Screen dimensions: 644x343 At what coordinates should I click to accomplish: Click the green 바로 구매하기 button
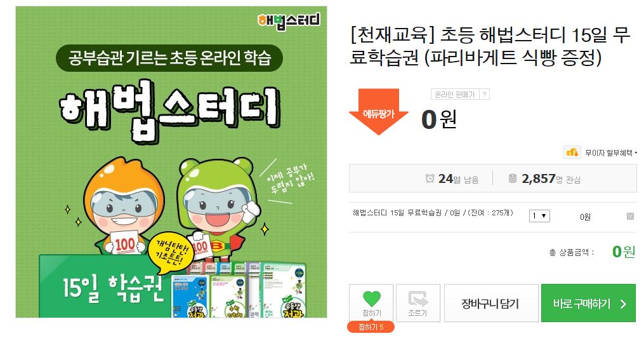click(x=588, y=303)
